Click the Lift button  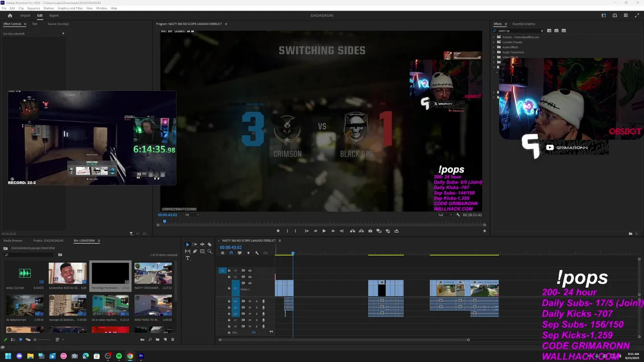(353, 231)
